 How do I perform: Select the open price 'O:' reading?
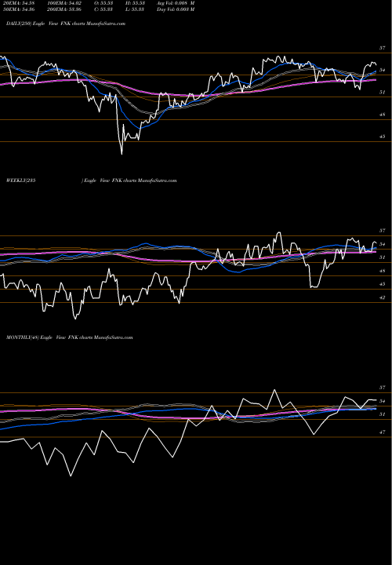pyautogui.click(x=104, y=3)
